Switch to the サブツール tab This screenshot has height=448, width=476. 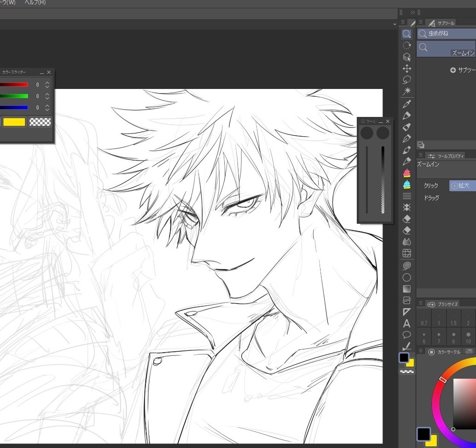coord(442,23)
